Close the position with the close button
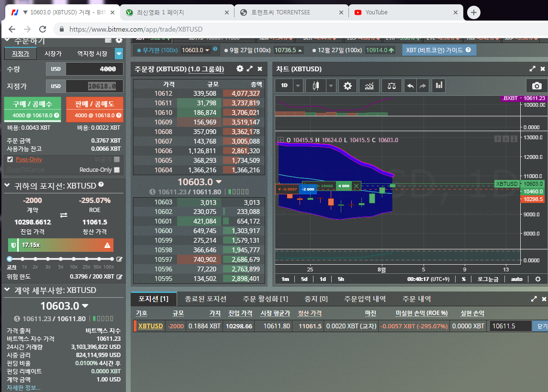The height and width of the screenshot is (392, 548). click(541, 326)
